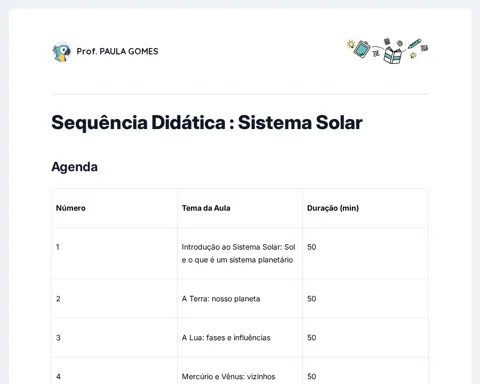The image size is (480, 384).
Task: Select lesson Introdução ao Sistema Solar cell
Action: (238, 253)
